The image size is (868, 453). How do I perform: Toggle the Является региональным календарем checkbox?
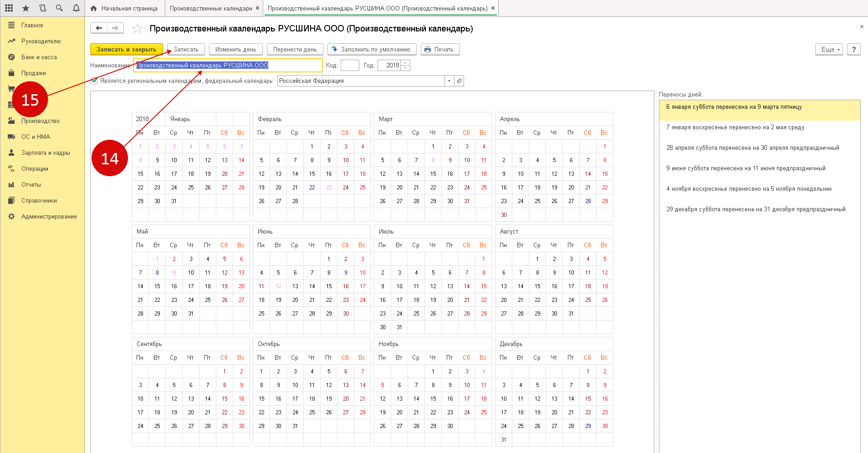coord(94,81)
